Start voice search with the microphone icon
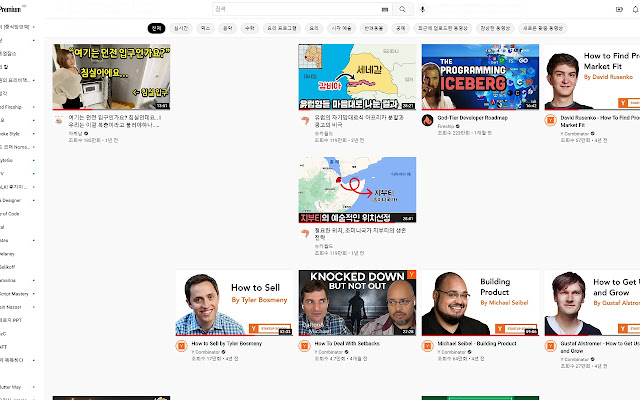The image size is (640, 400). click(x=422, y=9)
